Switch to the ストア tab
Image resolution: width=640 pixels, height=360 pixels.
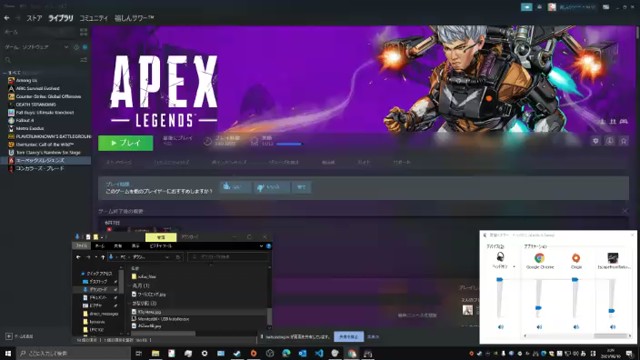click(34, 18)
